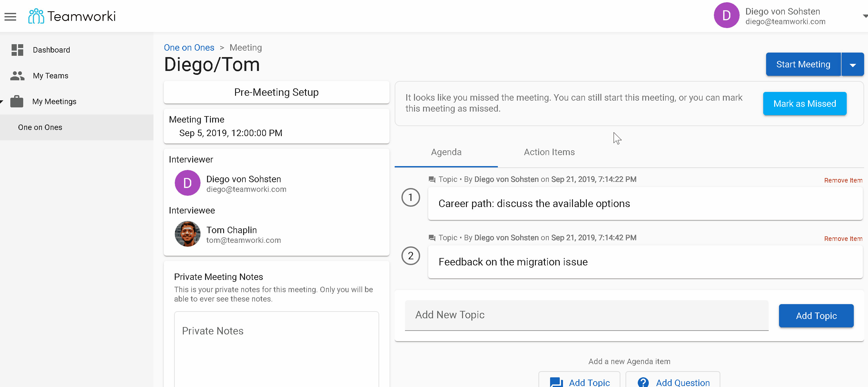Open the hamburger navigation menu
The height and width of the screenshot is (387, 868).
10,16
